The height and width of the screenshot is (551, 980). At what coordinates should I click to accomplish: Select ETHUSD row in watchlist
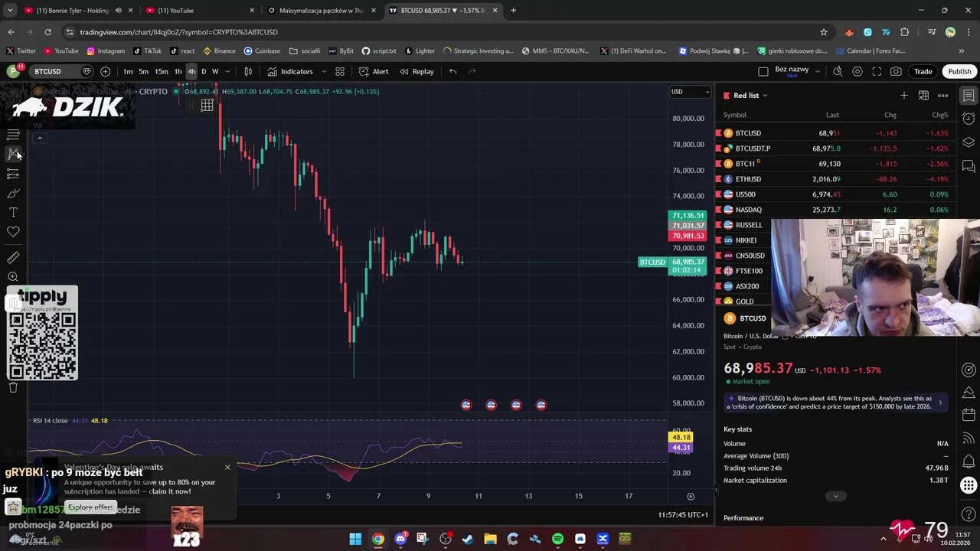pyautogui.click(x=835, y=179)
